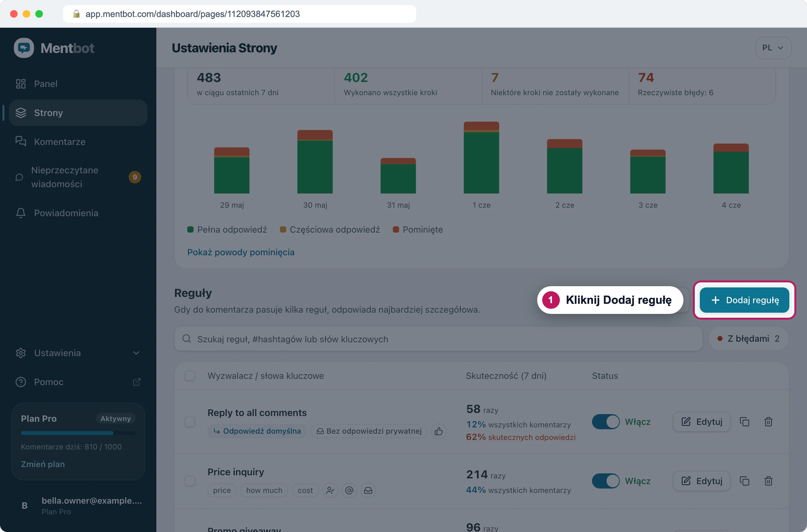Click the Bez odpowiedzi prywatnej tag
This screenshot has height=532, width=807.
click(369, 431)
